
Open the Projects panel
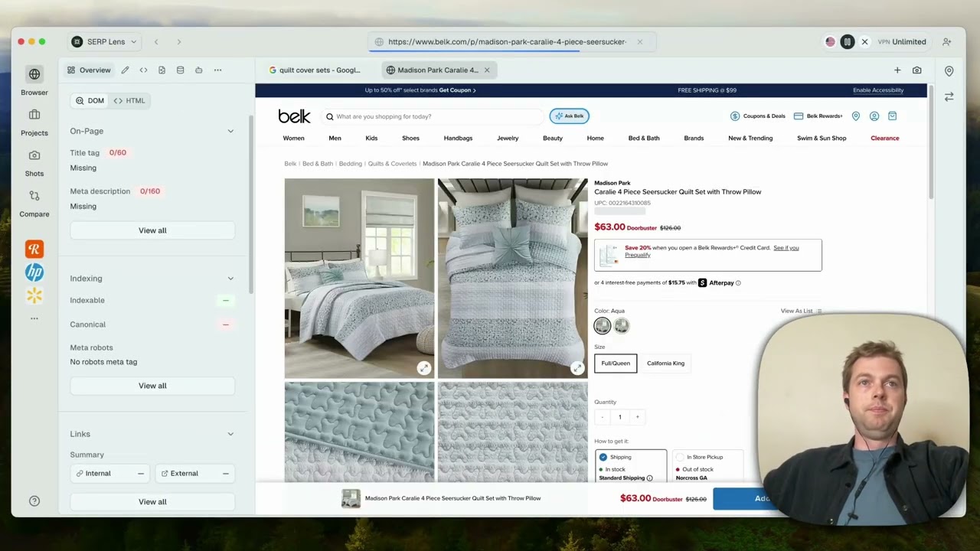[34, 122]
